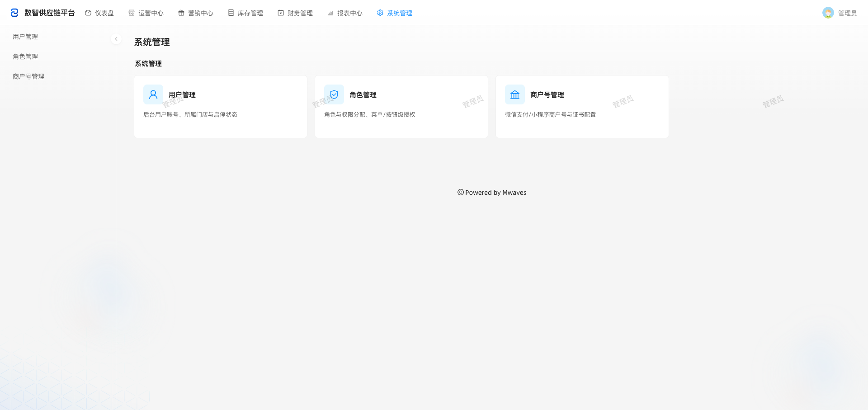Click the 系统管理 page heading
Image resolution: width=868 pixels, height=410 pixels.
[x=152, y=42]
